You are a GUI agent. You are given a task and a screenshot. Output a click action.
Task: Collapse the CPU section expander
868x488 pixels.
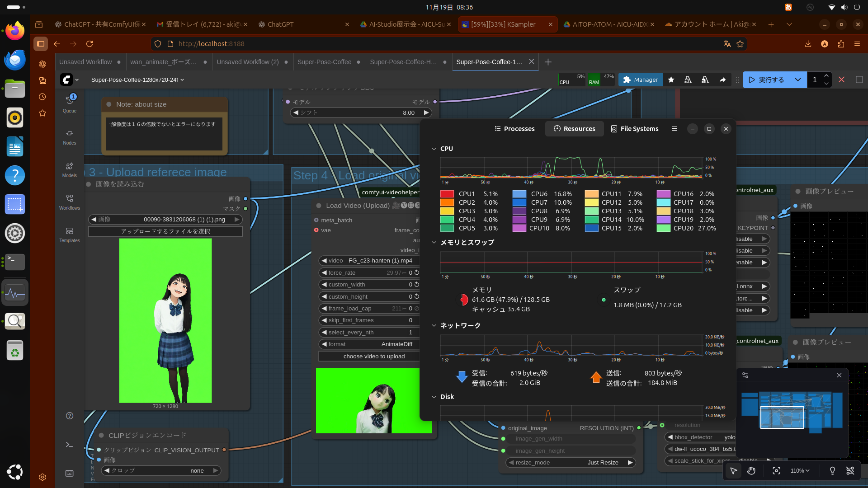[x=434, y=149]
